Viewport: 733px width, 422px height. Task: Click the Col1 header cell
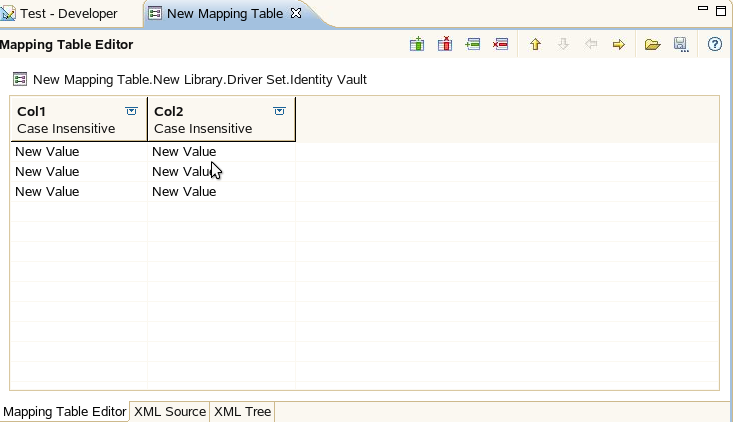pyautogui.click(x=79, y=119)
